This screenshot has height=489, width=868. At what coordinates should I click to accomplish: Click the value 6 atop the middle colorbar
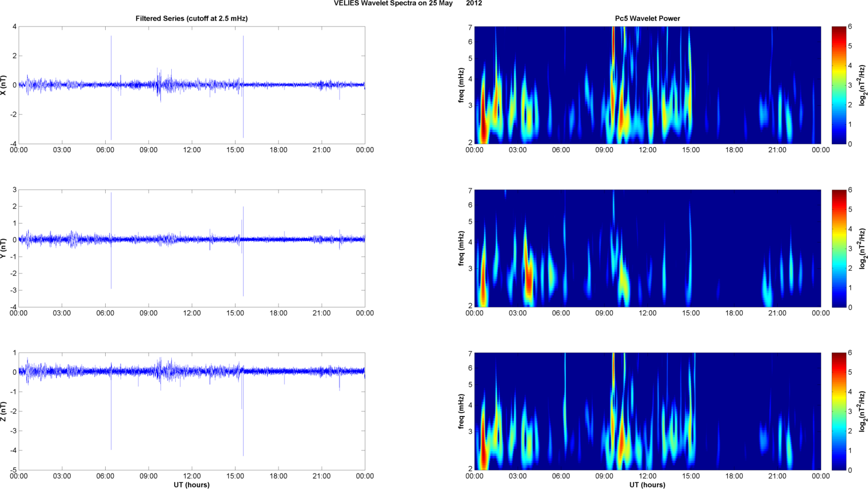click(850, 190)
